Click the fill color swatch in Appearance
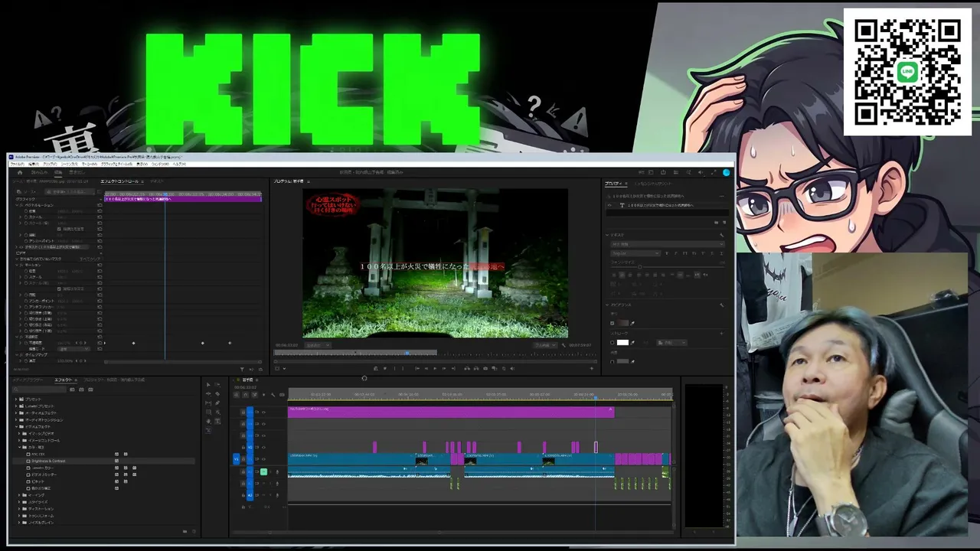980x551 pixels. (x=622, y=323)
